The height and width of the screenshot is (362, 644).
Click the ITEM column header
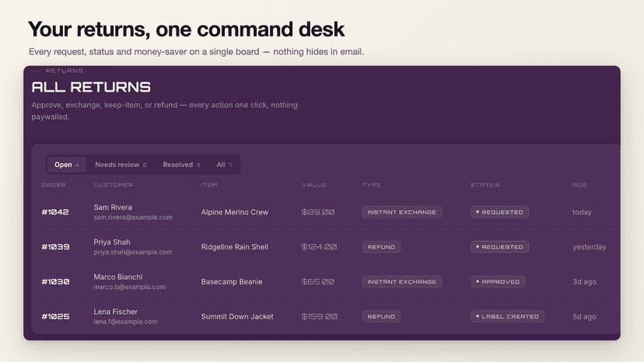point(209,185)
